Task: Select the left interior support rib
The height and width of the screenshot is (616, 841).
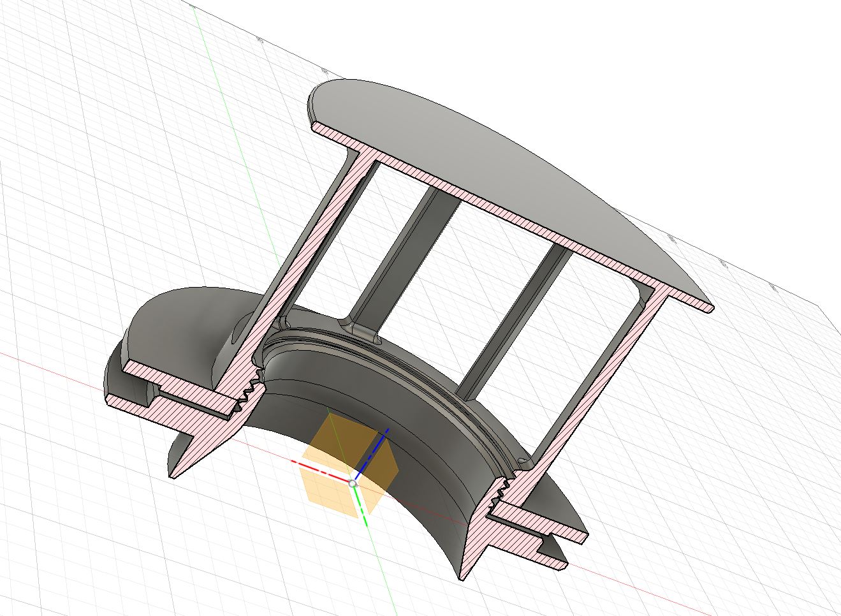Action: tap(408, 255)
